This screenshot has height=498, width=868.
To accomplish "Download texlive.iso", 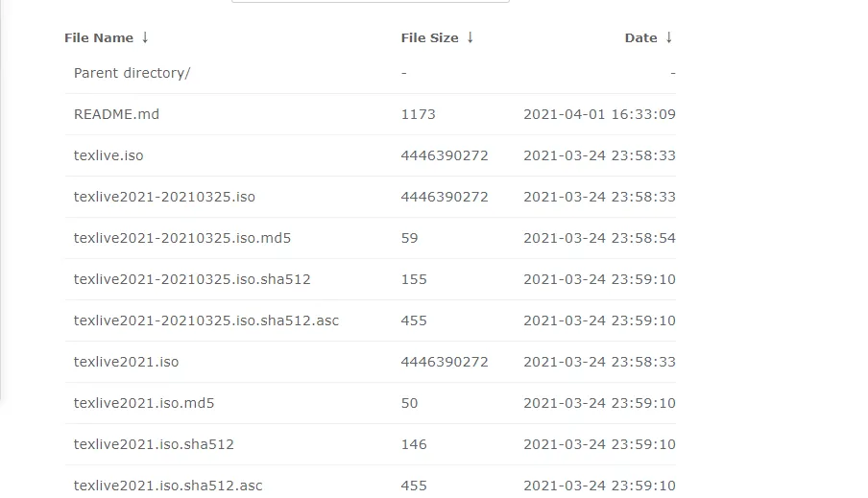I will pyautogui.click(x=108, y=155).
